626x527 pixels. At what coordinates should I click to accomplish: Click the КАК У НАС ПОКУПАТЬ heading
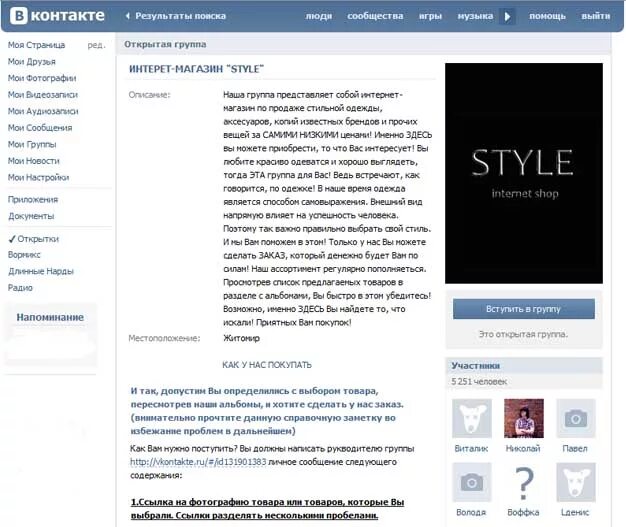[x=267, y=365]
